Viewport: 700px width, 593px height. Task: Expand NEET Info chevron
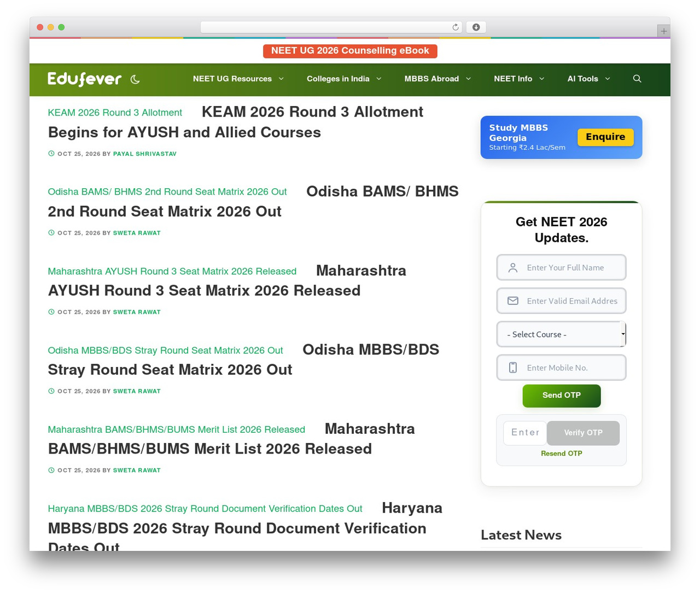[542, 79]
